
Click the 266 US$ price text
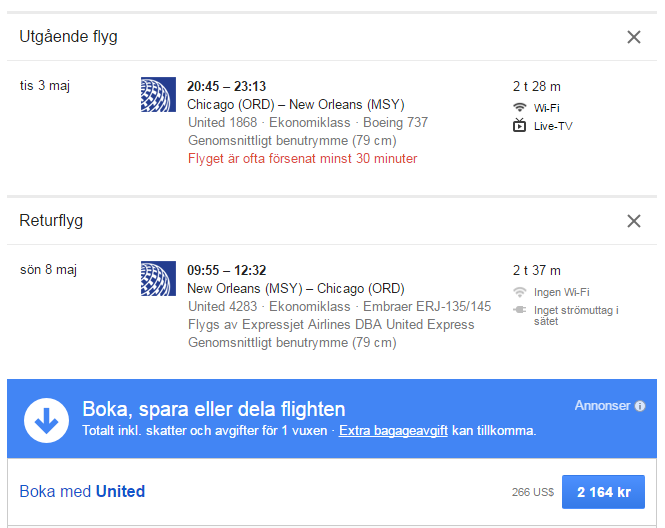(531, 492)
